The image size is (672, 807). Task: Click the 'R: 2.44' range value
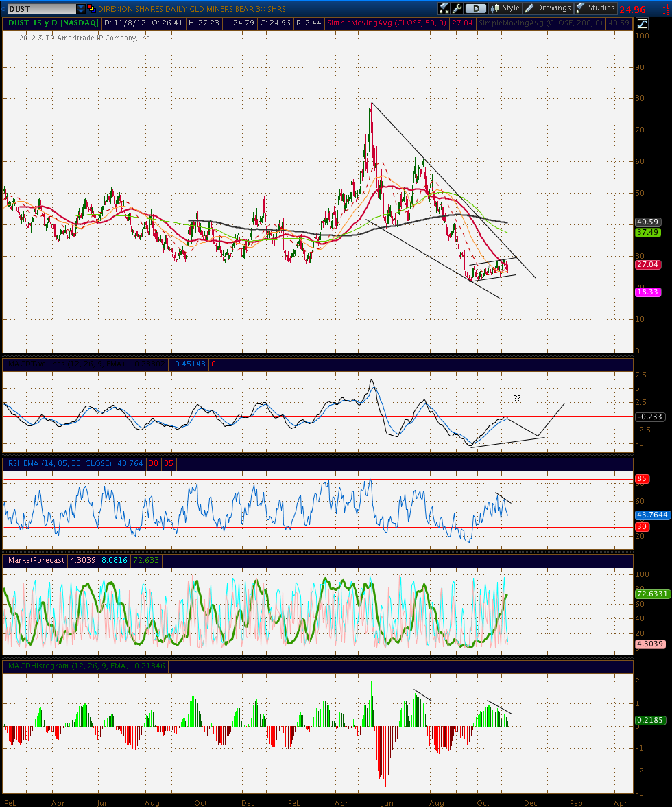click(309, 23)
